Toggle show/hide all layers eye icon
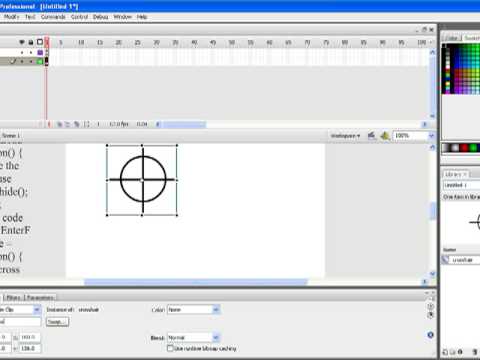480x360 pixels. pyautogui.click(x=22, y=42)
